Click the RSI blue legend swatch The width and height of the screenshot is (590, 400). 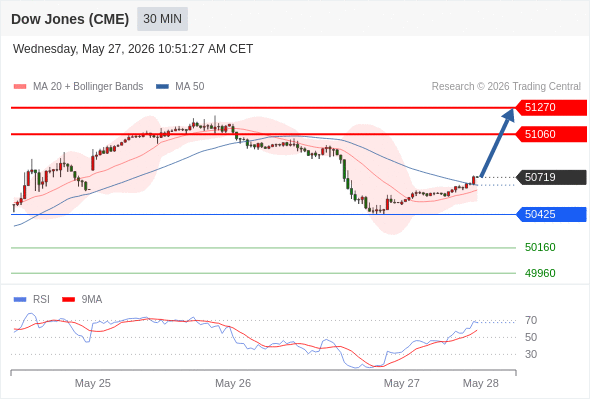[x=20, y=300]
